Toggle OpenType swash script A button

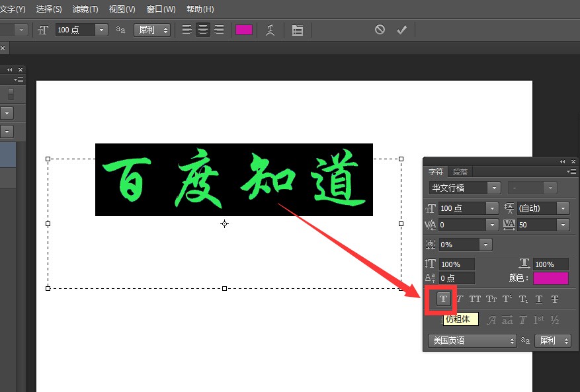pos(491,320)
